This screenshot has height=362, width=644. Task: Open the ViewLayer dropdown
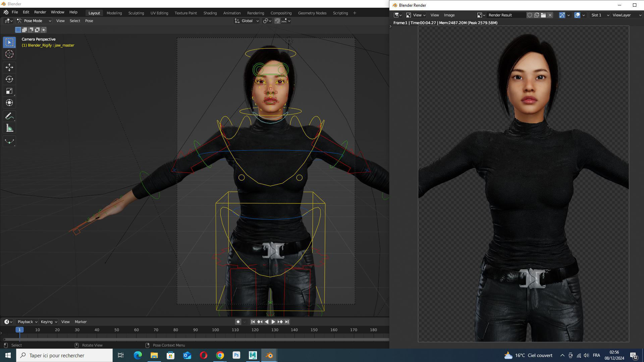coord(627,15)
